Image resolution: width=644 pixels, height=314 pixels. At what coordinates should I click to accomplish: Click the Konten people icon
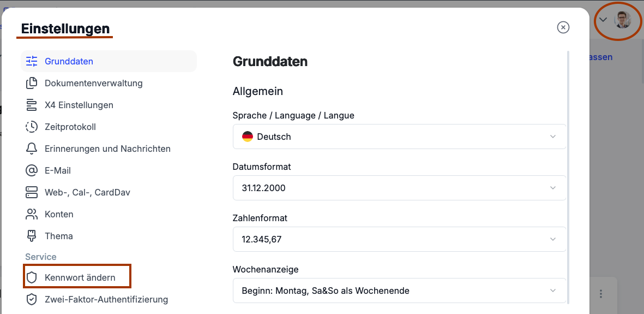point(32,214)
